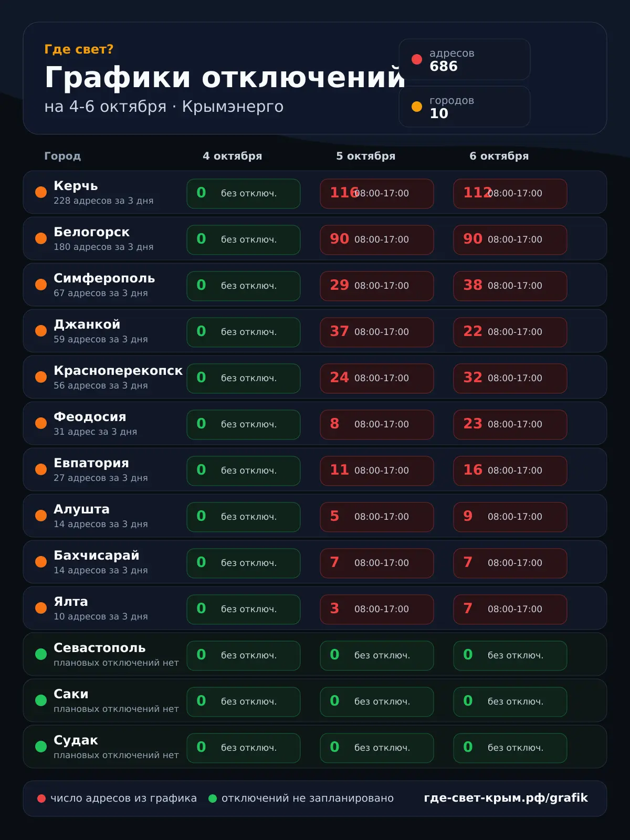Click the orange dot beside Ялта
The height and width of the screenshot is (840, 630).
(41, 608)
